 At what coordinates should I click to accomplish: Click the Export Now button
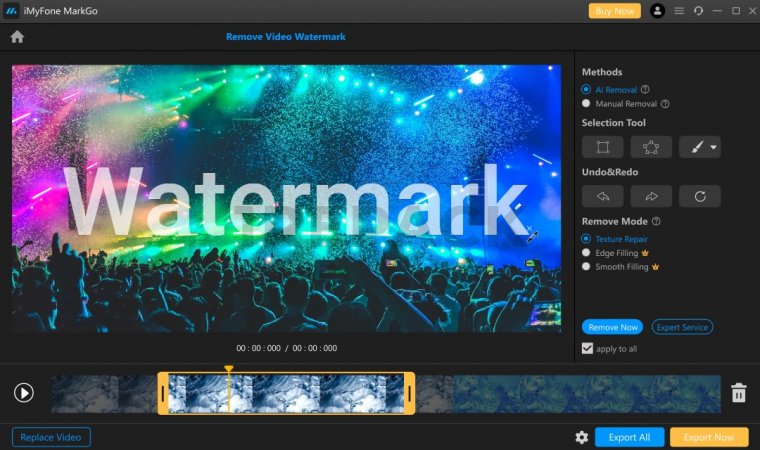tap(709, 437)
